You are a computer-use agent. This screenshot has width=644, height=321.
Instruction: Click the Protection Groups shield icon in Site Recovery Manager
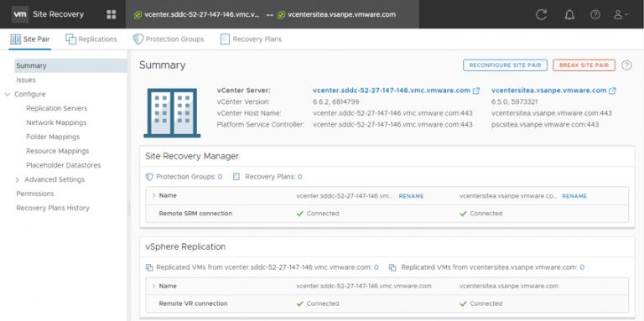tap(149, 177)
